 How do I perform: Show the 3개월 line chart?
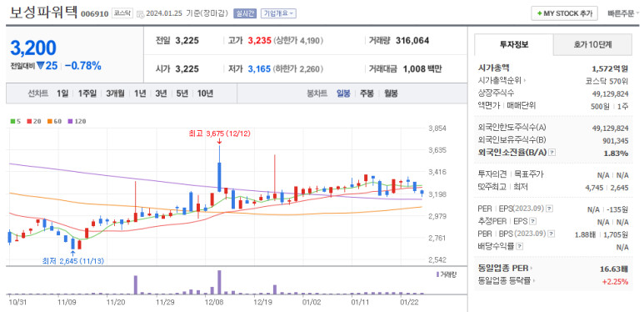115,93
